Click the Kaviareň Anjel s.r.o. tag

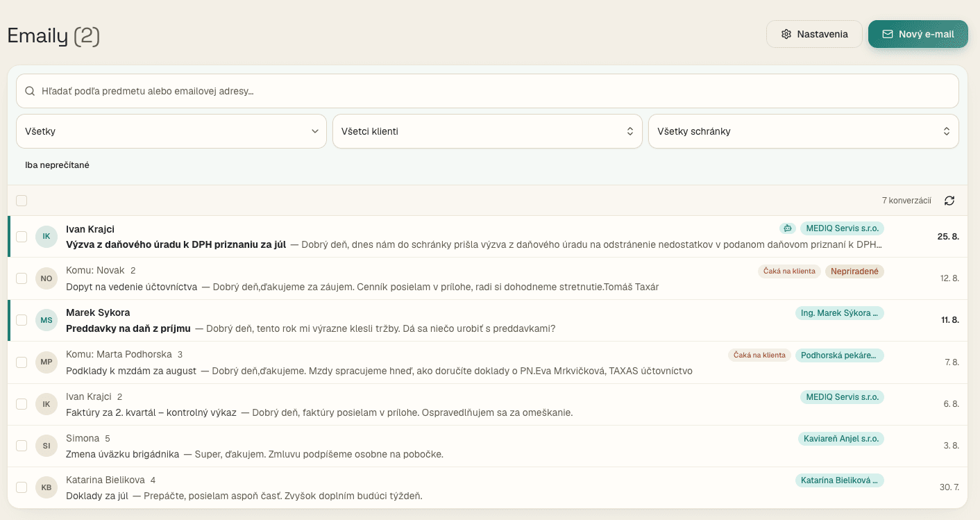(x=841, y=438)
